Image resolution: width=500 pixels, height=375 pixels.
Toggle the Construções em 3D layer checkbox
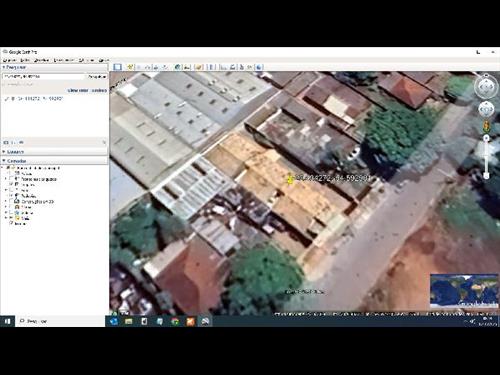[x=11, y=201]
